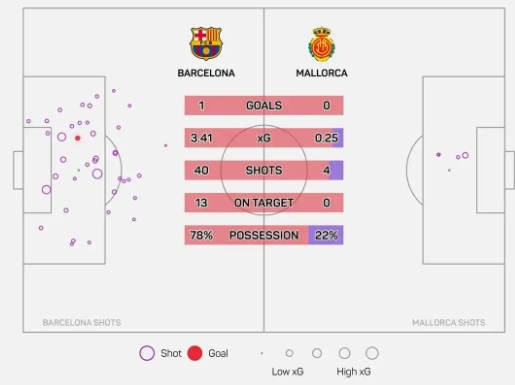515x385 pixels.
Task: Click the BARCELONA SHOTS caption
Action: [x=82, y=323]
